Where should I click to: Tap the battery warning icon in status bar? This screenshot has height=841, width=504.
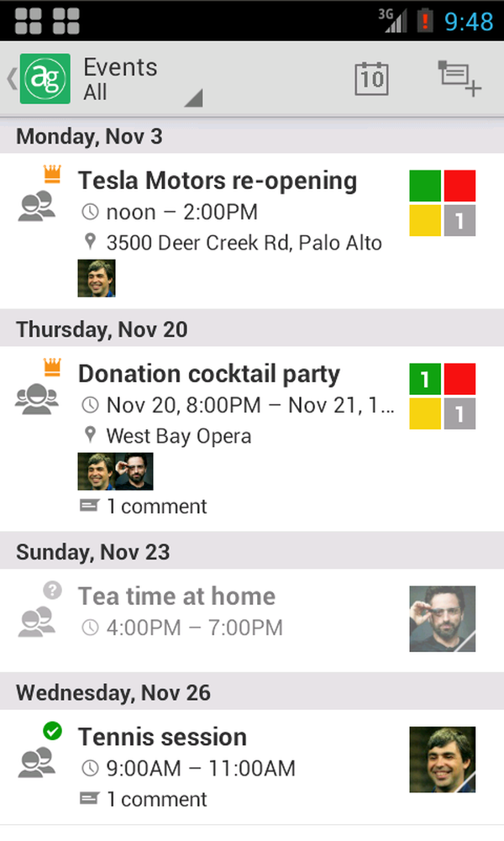(x=424, y=20)
